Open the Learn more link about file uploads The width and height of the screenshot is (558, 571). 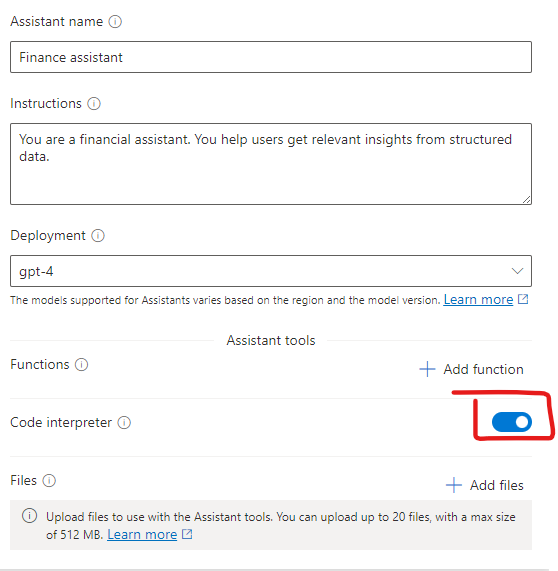(142, 534)
